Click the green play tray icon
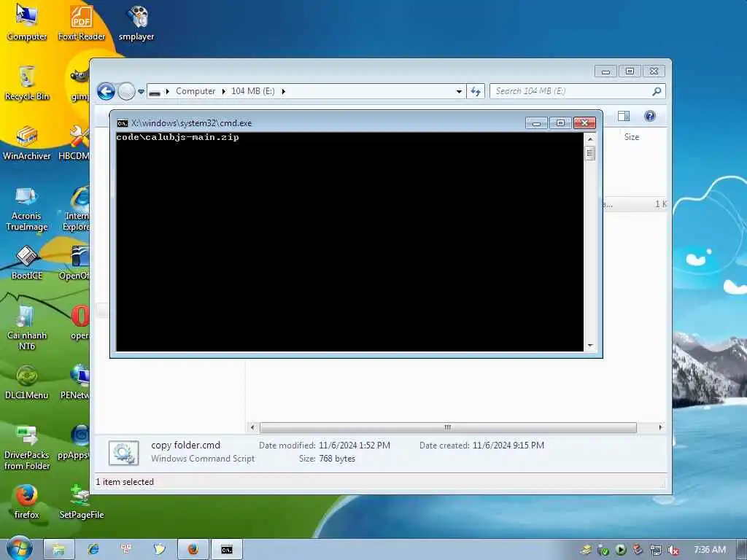The height and width of the screenshot is (560, 747). click(620, 550)
